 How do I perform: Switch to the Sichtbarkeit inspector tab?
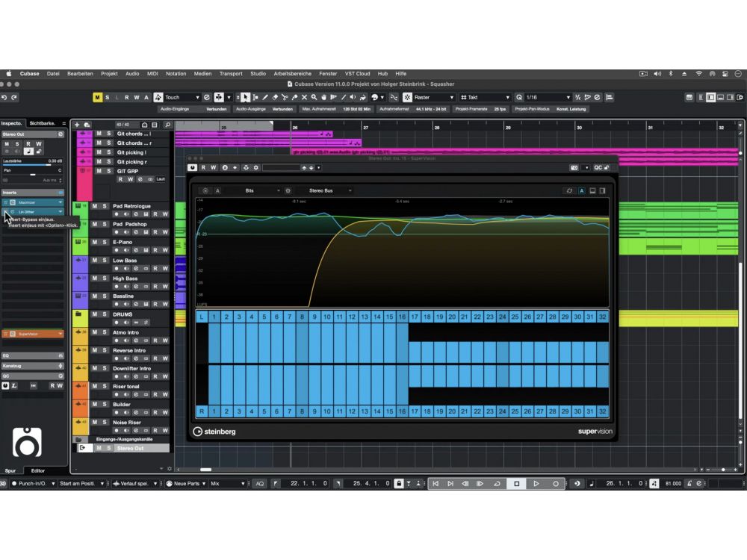click(43, 122)
